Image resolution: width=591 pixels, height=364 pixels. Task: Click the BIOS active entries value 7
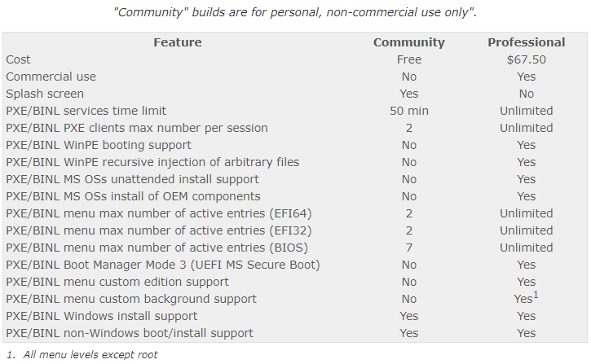pyautogui.click(x=409, y=248)
